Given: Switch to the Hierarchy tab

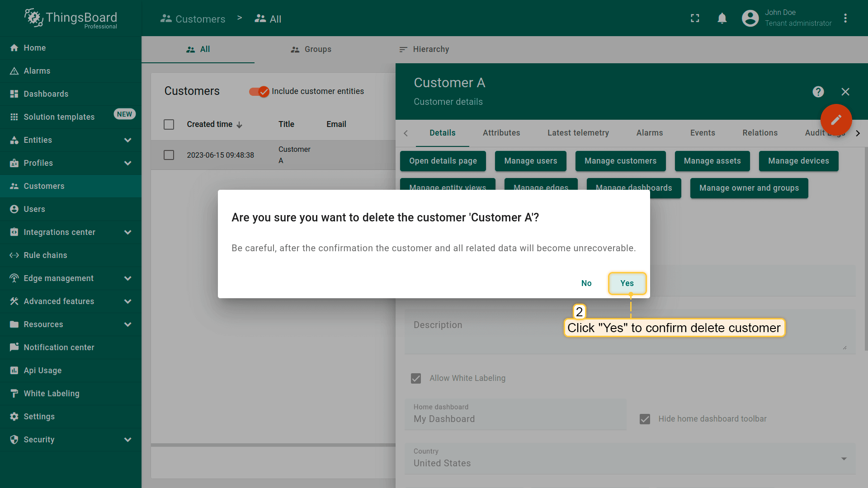Looking at the screenshot, I should 424,49.
